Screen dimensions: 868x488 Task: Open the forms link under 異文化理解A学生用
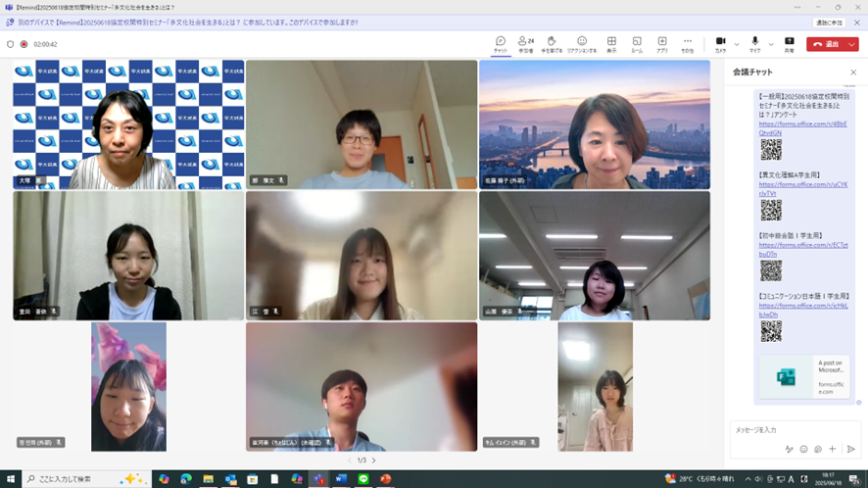(x=802, y=188)
